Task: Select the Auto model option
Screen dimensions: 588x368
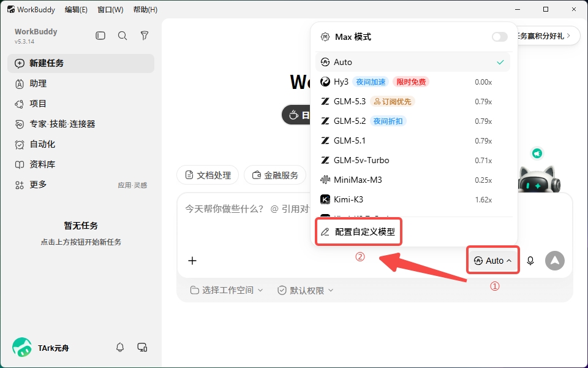Action: [412, 63]
